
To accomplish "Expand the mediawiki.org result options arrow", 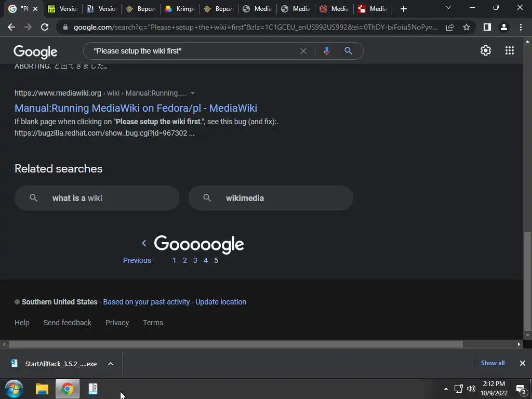I will [193, 94].
